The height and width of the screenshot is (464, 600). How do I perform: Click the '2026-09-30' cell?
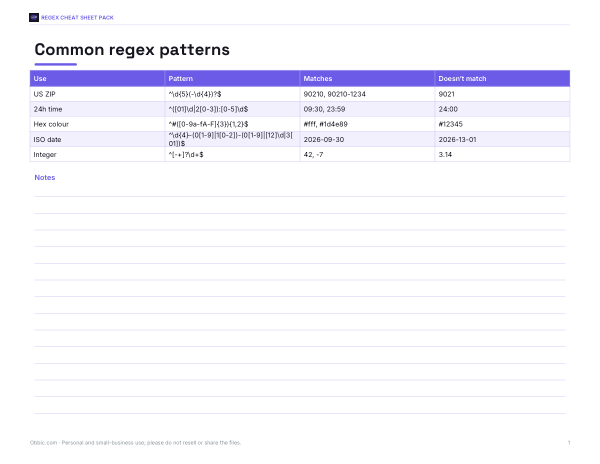click(367, 139)
